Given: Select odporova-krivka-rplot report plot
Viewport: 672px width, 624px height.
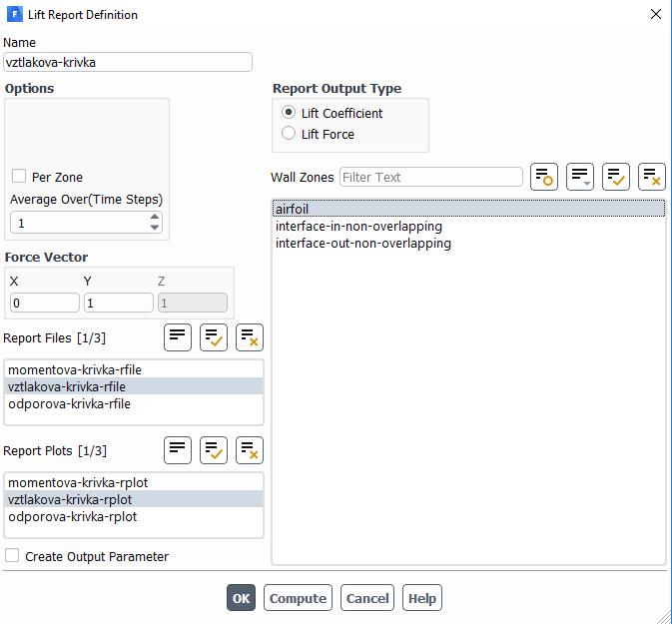Looking at the screenshot, I should [134, 516].
